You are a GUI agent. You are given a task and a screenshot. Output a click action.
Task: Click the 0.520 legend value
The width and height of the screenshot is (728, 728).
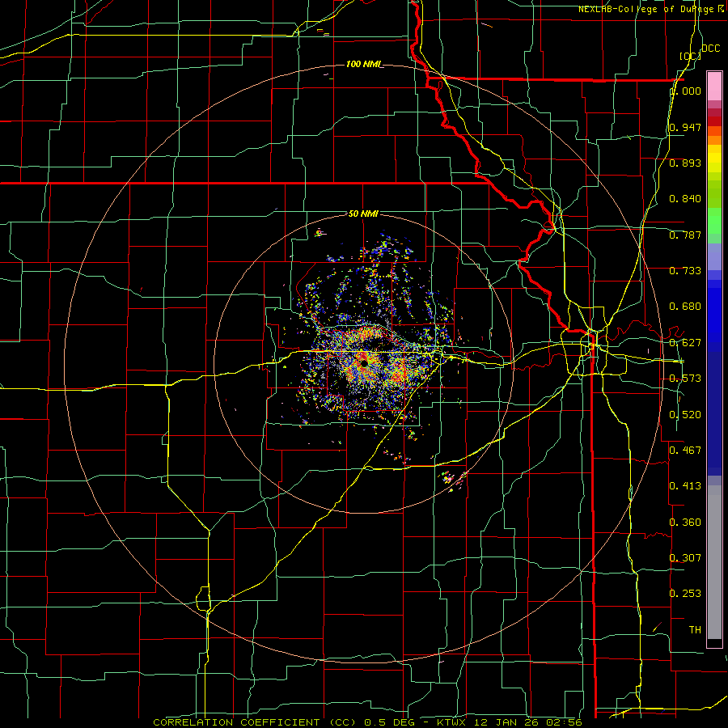685,415
